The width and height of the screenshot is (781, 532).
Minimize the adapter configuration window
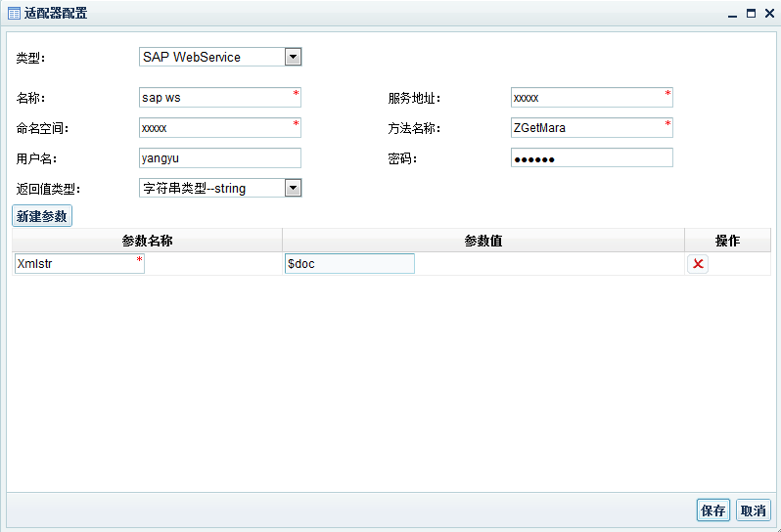pyautogui.click(x=732, y=14)
